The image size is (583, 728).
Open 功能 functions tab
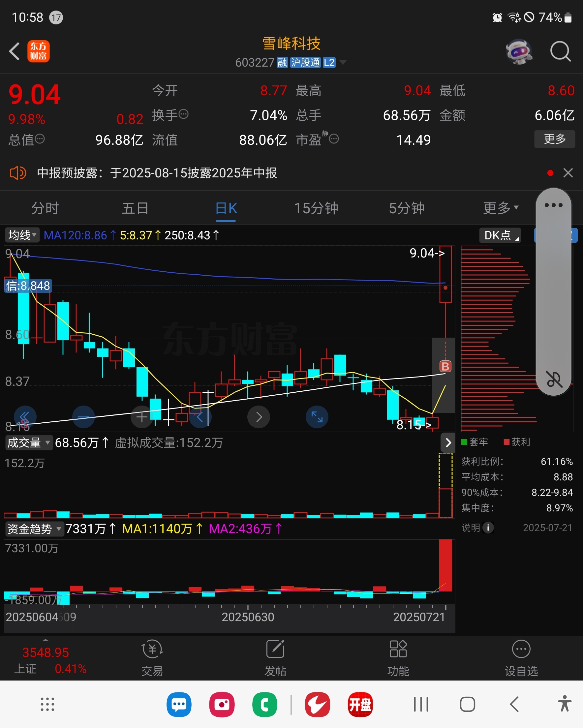(398, 659)
